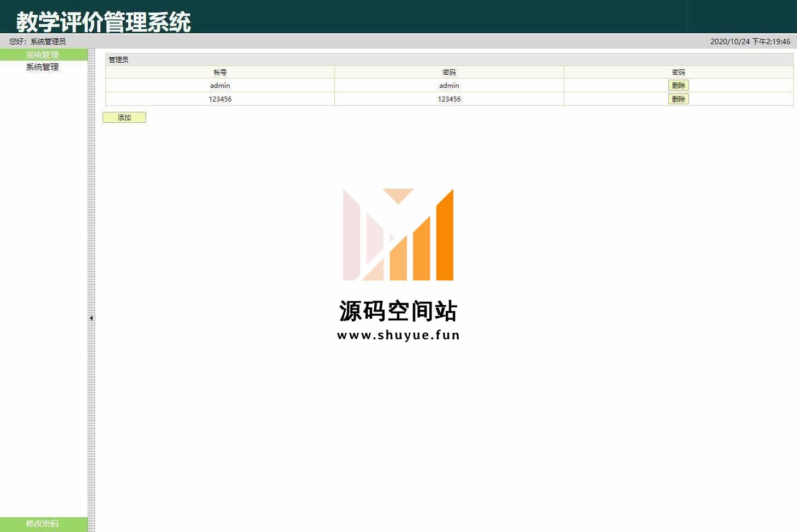
Task: Click the 管理员 table title
Action: [118, 59]
